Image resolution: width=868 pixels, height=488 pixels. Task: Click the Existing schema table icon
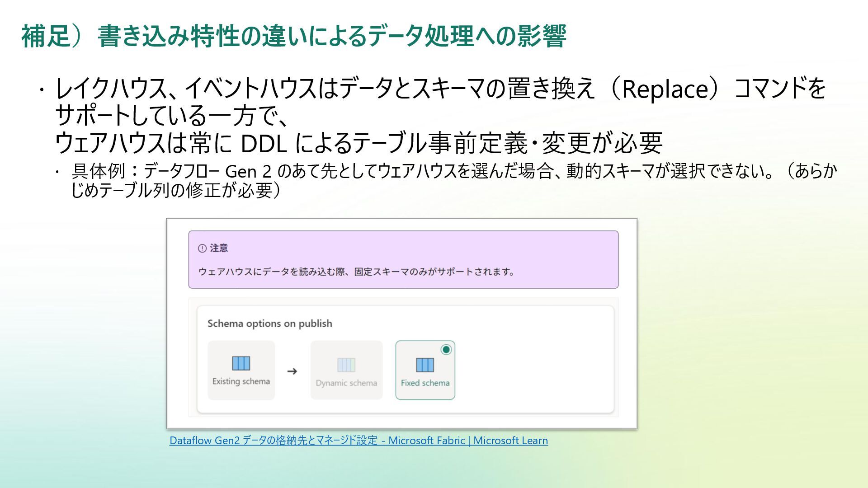point(241,363)
